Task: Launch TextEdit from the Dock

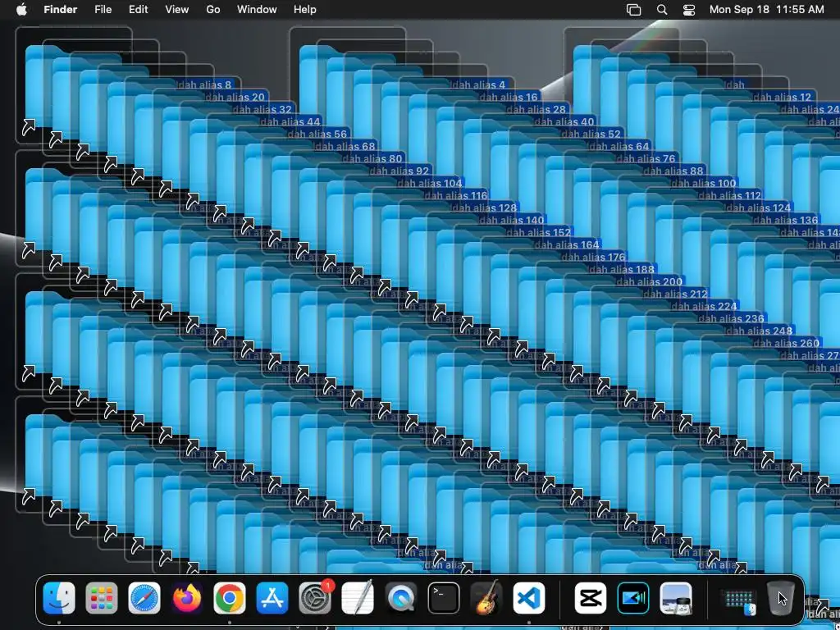Action: coord(358,598)
